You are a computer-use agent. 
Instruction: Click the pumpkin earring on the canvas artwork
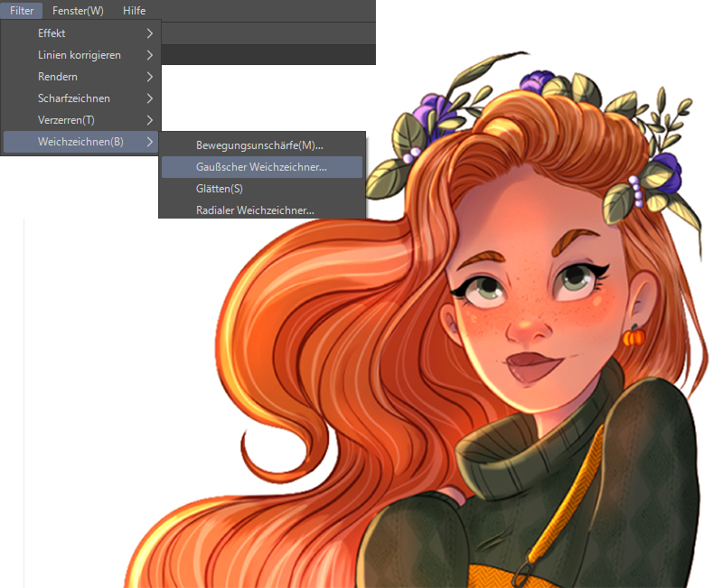631,337
